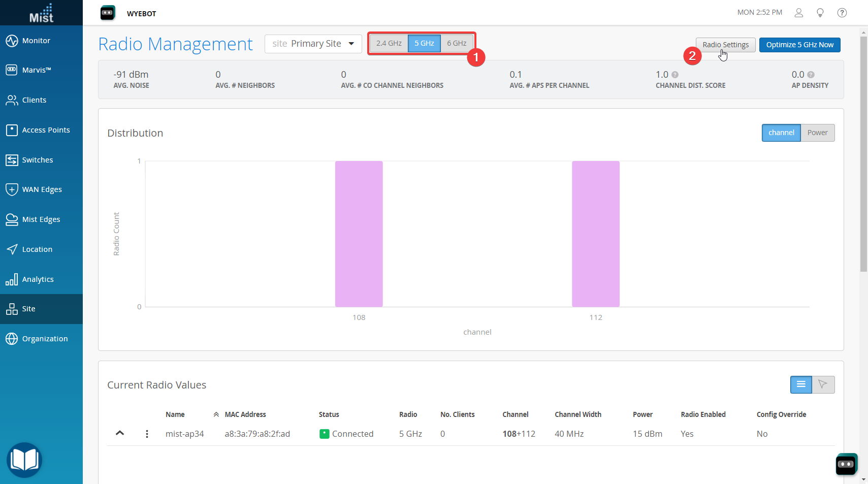Show AP Density help tooltip
The width and height of the screenshot is (868, 484).
pos(811,75)
